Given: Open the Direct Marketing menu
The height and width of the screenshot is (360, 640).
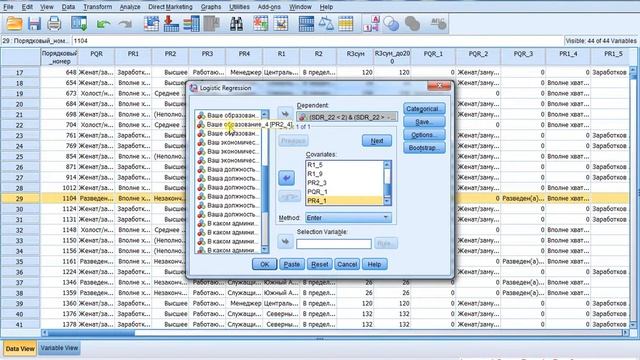Looking at the screenshot, I should (x=170, y=7).
